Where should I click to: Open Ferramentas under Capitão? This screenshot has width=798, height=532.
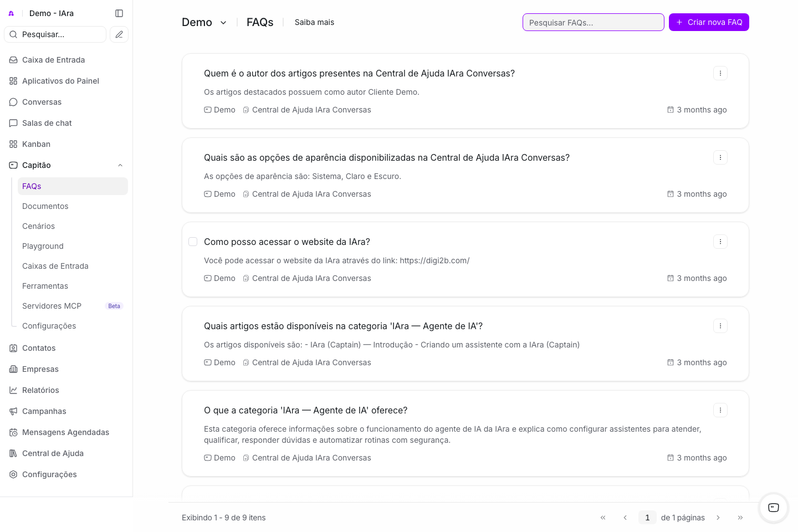tap(73, 286)
